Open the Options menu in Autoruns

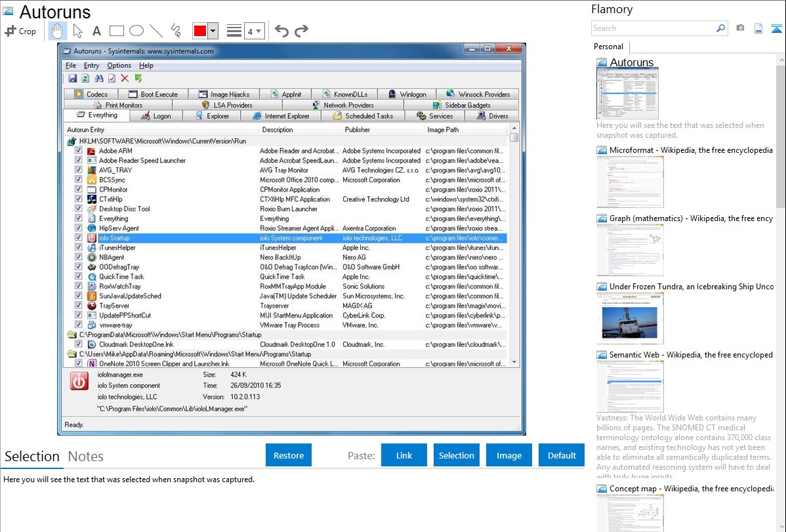(119, 66)
